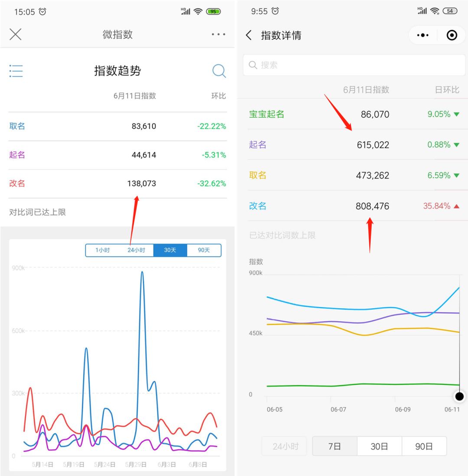Switch to the 30日 range tab
Viewport: 468px width, 476px height.
pos(379,446)
